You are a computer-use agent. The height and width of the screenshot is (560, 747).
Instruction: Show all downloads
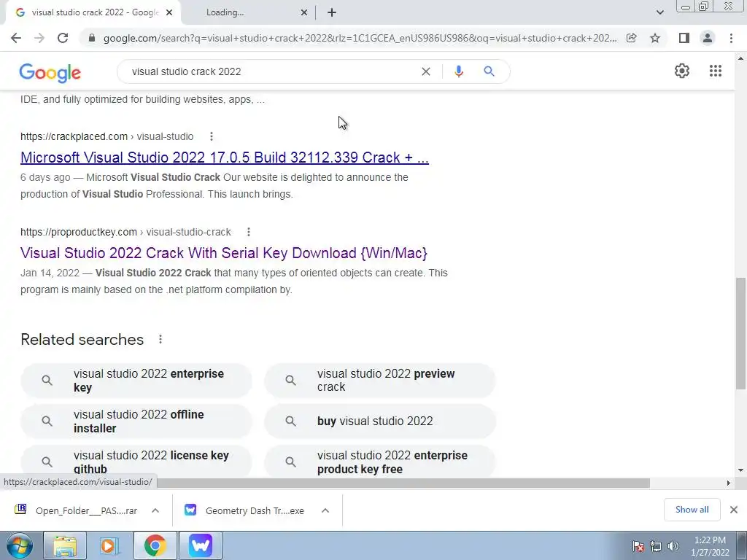click(x=692, y=510)
